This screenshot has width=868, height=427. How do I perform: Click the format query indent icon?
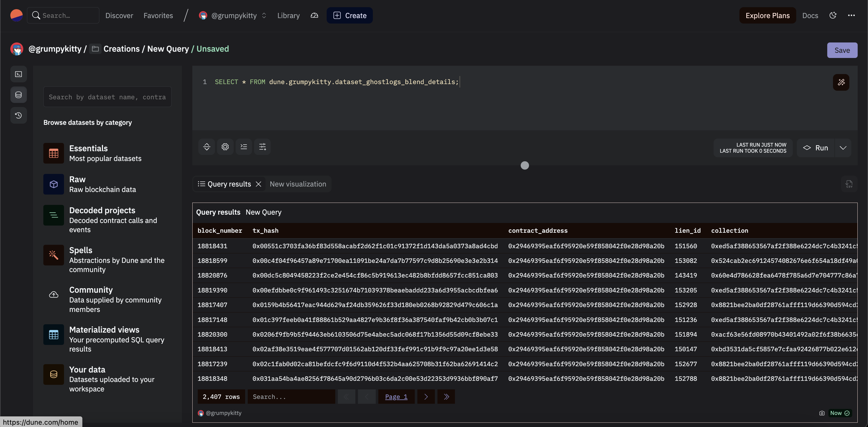(244, 147)
